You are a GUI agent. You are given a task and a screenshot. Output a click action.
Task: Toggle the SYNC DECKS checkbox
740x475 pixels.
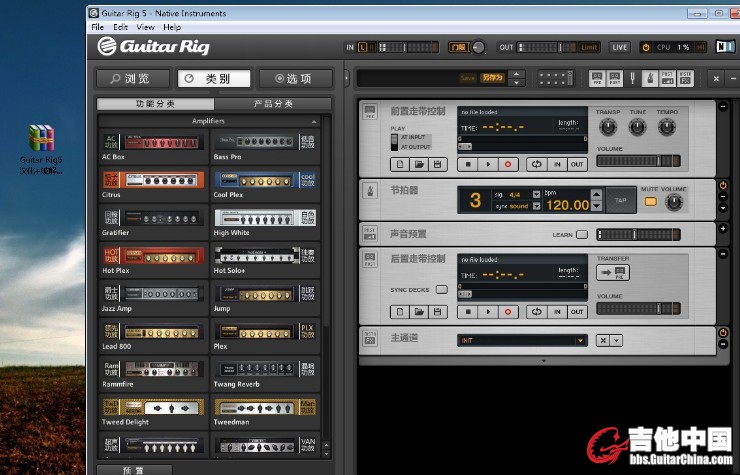point(441,289)
